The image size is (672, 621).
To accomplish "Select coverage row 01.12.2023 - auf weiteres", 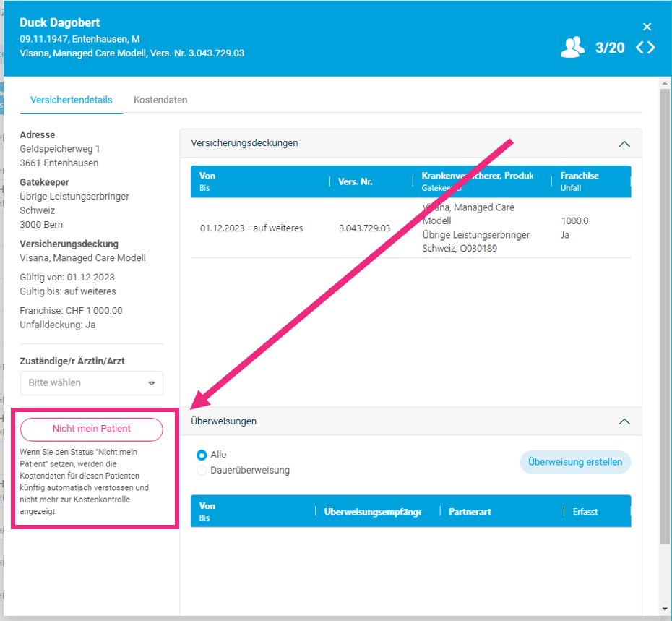I will point(410,228).
